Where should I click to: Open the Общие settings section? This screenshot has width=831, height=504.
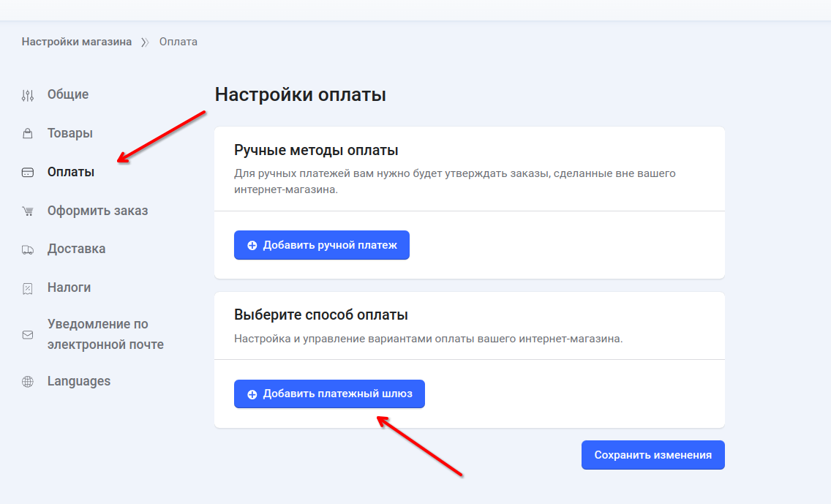click(68, 94)
